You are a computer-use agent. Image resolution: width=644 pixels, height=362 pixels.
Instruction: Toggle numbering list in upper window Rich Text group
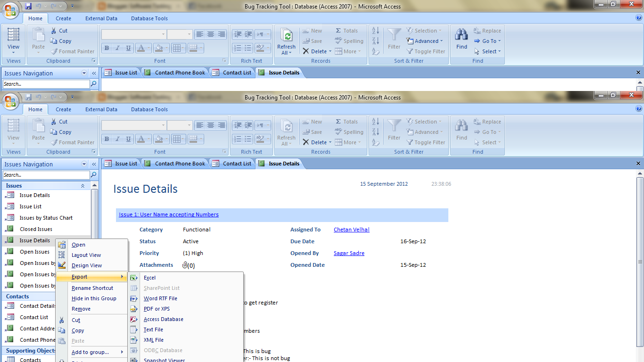[x=238, y=48]
